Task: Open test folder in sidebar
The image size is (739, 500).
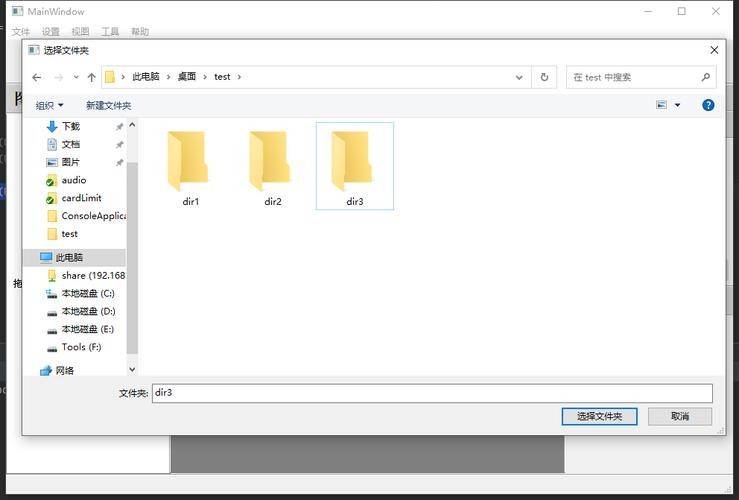Action: click(x=69, y=234)
